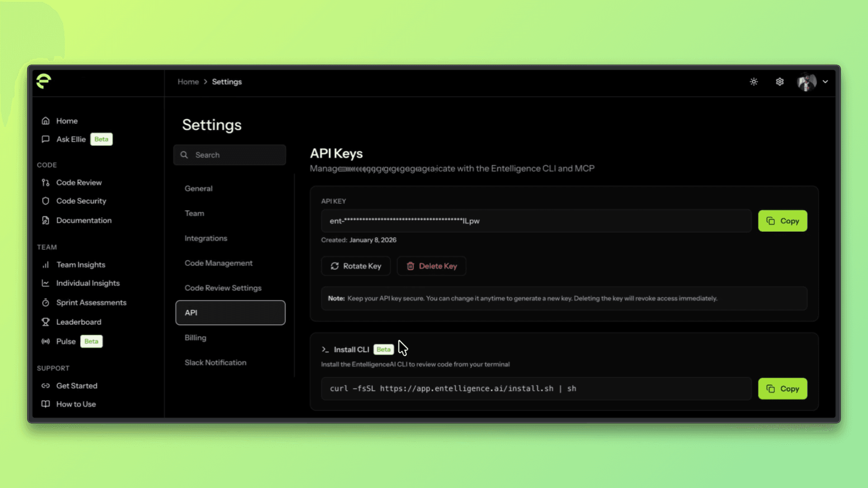868x488 pixels.
Task: Click the Entelligence logo icon
Action: click(x=44, y=81)
